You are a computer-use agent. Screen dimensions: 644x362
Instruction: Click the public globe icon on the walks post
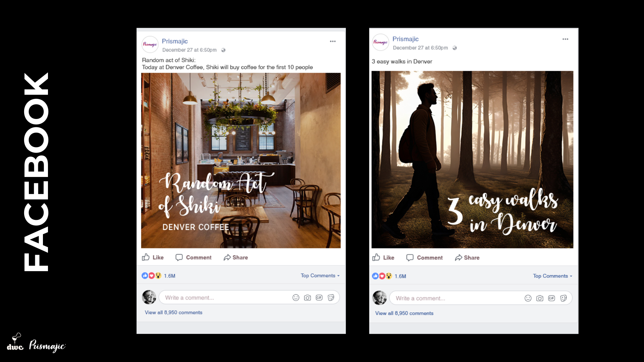click(454, 48)
